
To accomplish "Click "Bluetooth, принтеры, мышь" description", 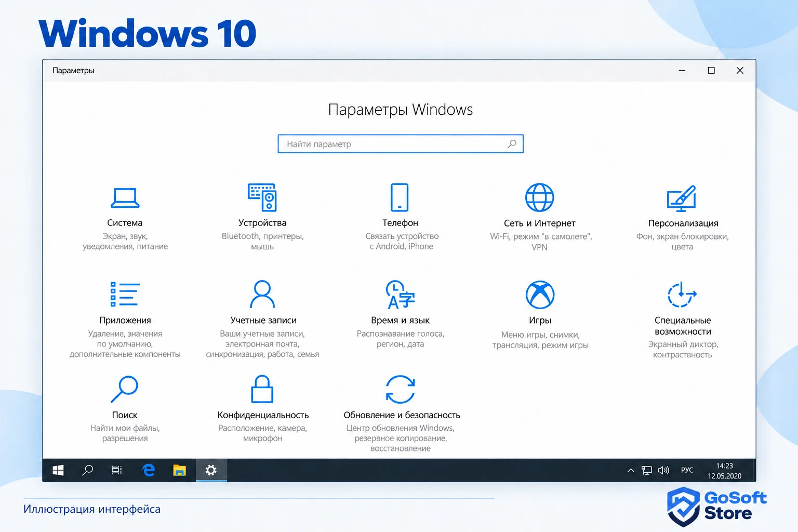I will [262, 242].
